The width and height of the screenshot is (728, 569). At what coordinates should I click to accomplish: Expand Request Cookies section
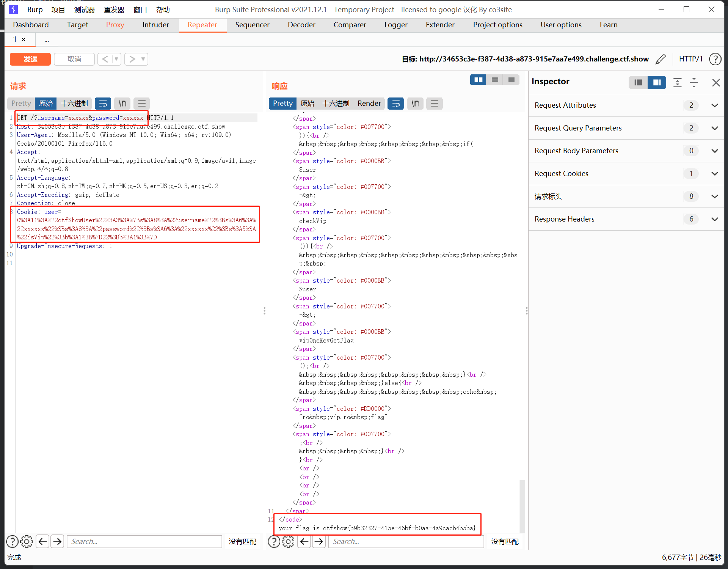(x=714, y=173)
